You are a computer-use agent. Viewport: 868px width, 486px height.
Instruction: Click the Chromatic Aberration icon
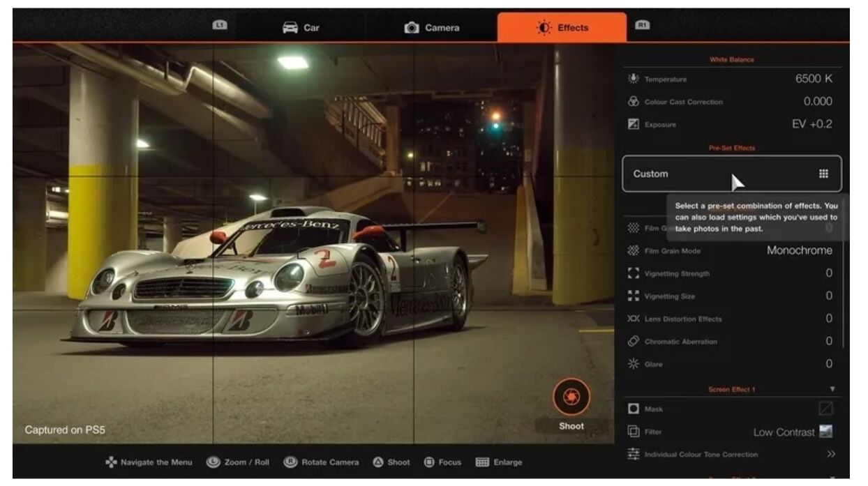634,341
